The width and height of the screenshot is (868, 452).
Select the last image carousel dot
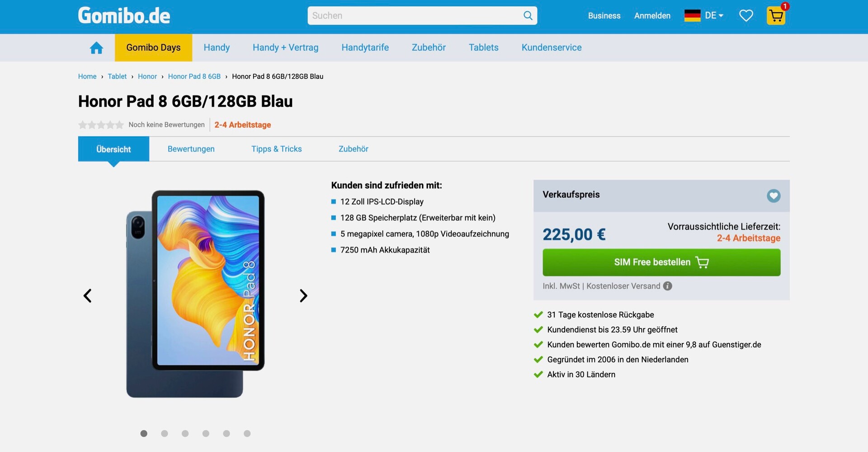(x=247, y=433)
